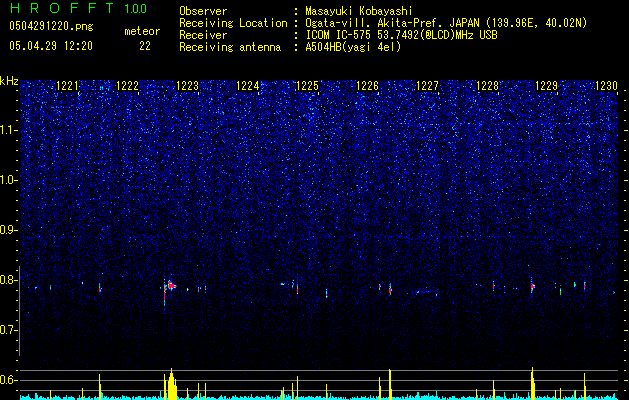The image size is (629, 400).
Task: Click the 1222 time axis marker
Action: 127,86
